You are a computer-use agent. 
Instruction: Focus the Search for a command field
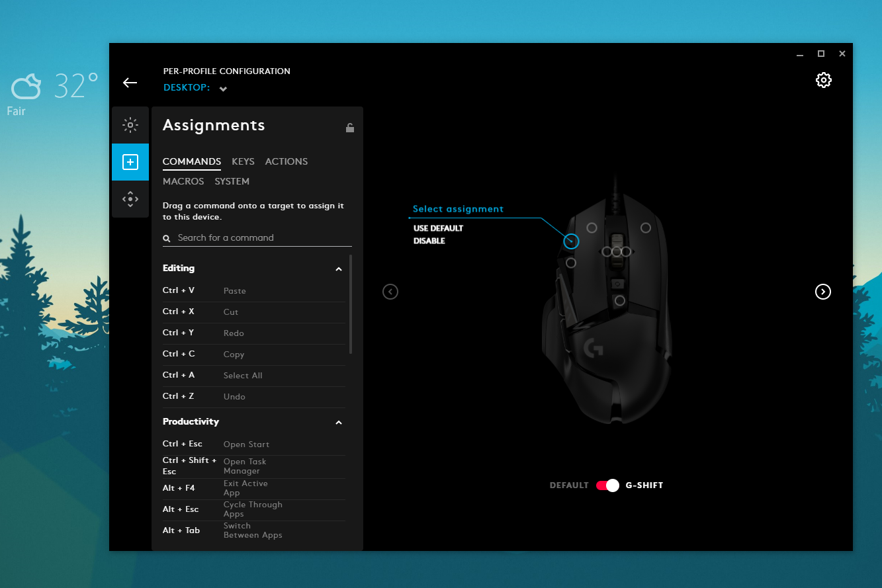(257, 238)
